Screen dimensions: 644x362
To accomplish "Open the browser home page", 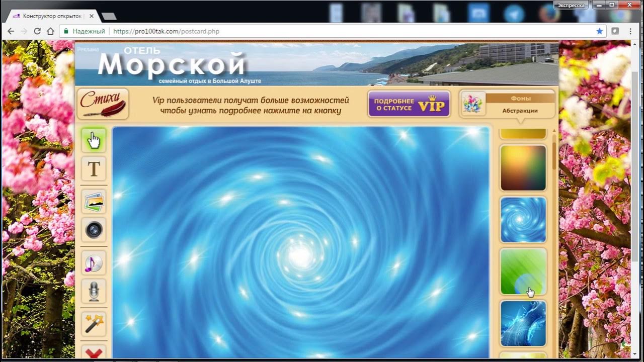I will click(x=50, y=31).
